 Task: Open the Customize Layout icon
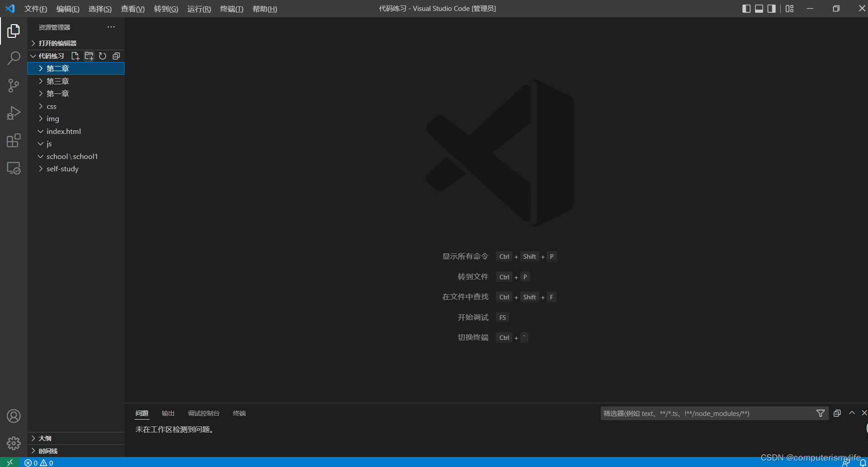pos(790,9)
